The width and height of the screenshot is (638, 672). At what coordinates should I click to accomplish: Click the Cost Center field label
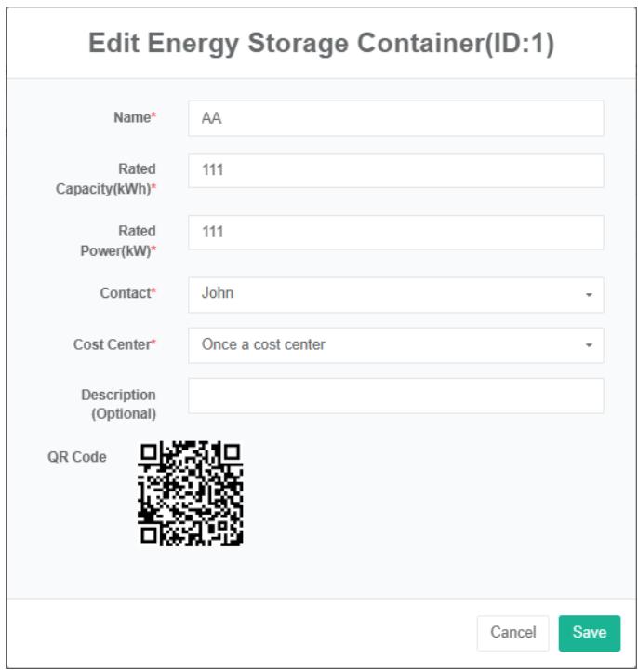112,344
